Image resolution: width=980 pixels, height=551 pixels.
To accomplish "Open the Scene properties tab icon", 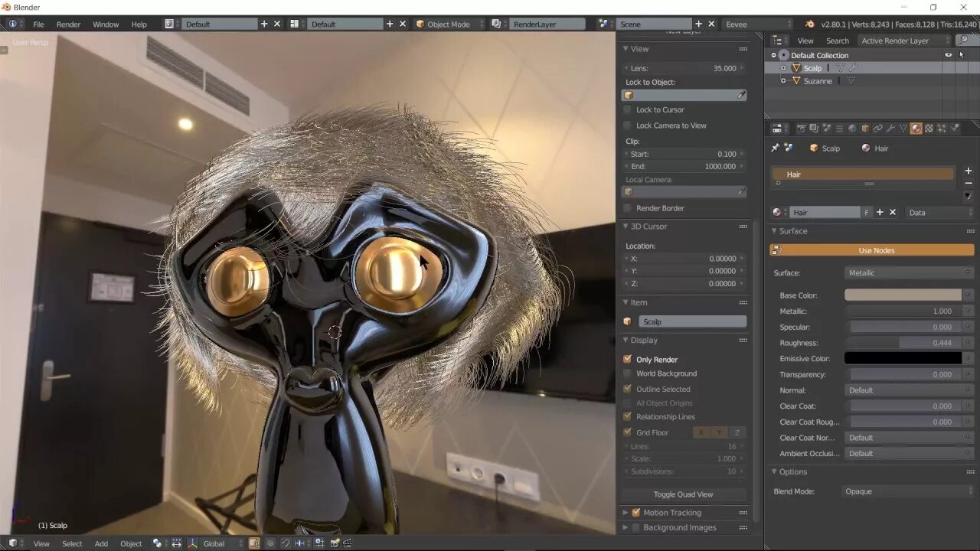I will pyautogui.click(x=826, y=129).
